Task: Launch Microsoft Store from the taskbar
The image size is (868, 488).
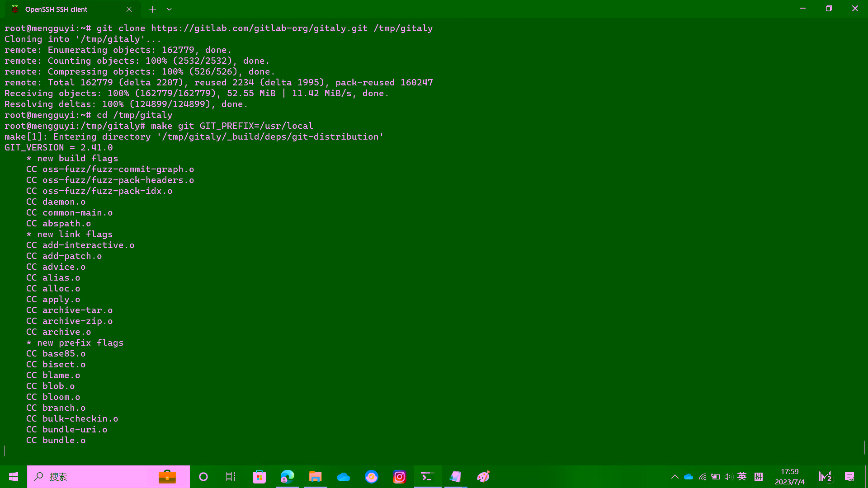Action: pos(259,477)
